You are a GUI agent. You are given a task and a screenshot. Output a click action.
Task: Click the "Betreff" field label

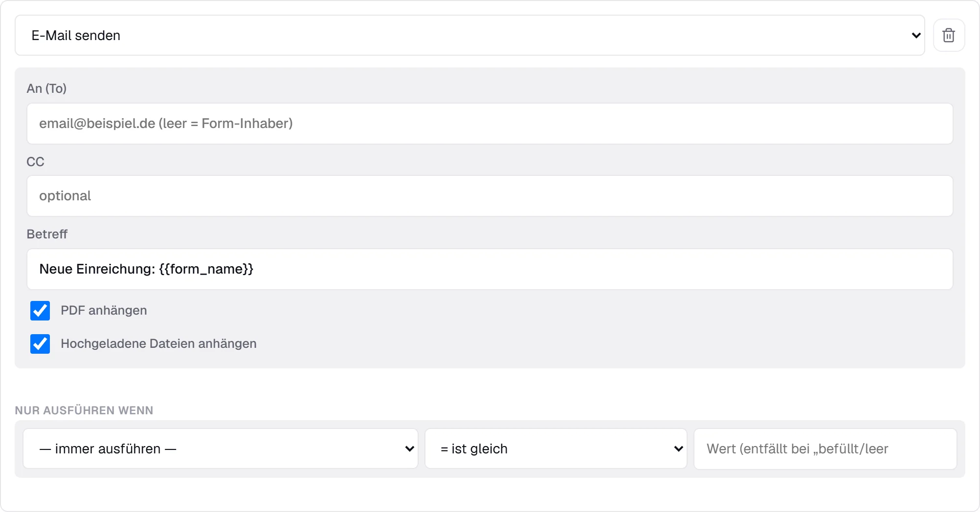[x=47, y=234]
